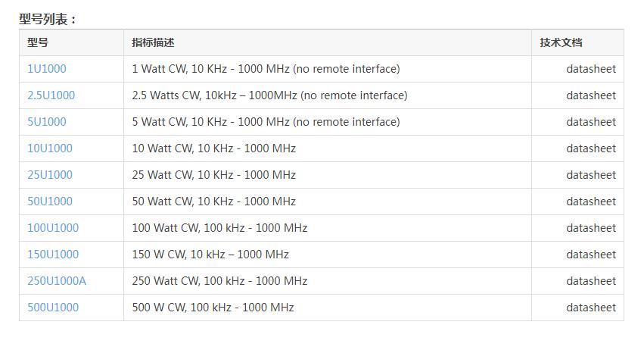
Task: View datasheet in the 50U1000 row
Action: pyautogui.click(x=591, y=201)
